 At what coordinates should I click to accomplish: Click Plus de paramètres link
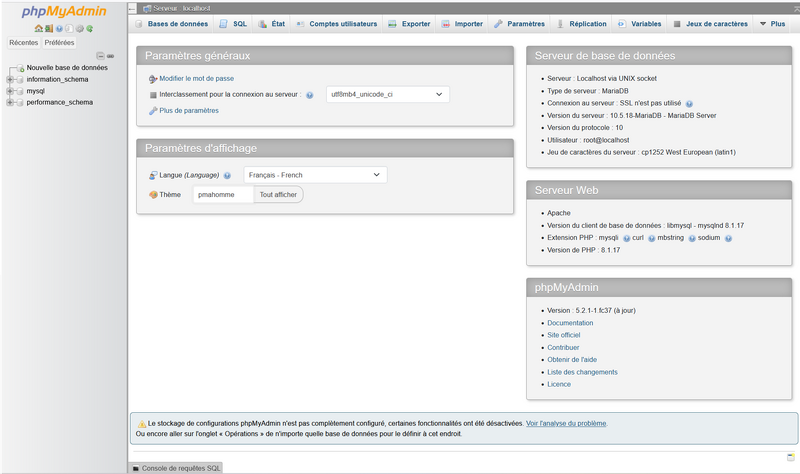(189, 111)
